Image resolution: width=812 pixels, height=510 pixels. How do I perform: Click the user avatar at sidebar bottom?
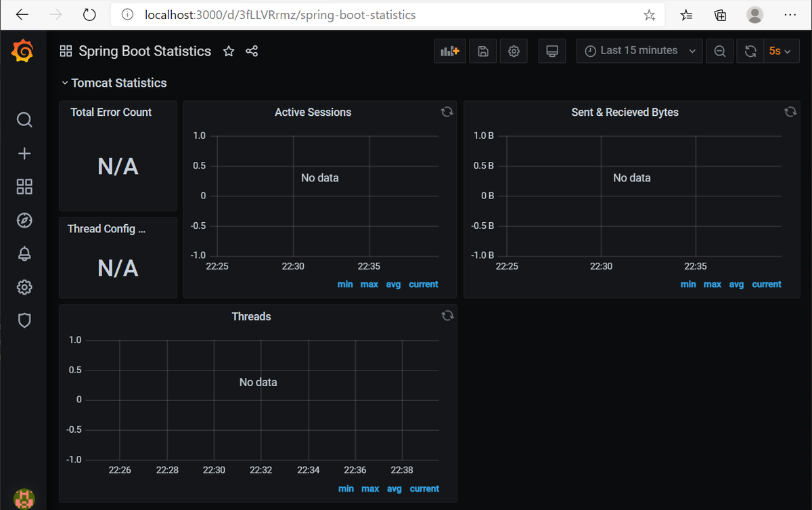24,498
